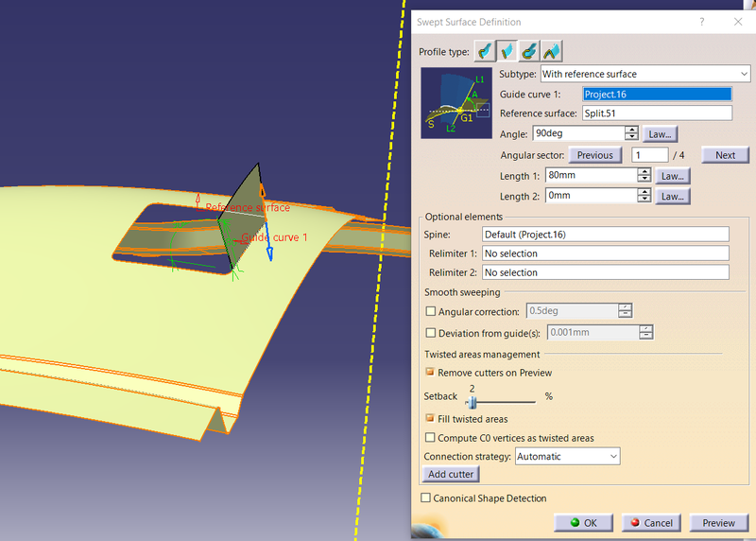
Task: Enable the Angular correction checkbox
Action: click(x=431, y=311)
